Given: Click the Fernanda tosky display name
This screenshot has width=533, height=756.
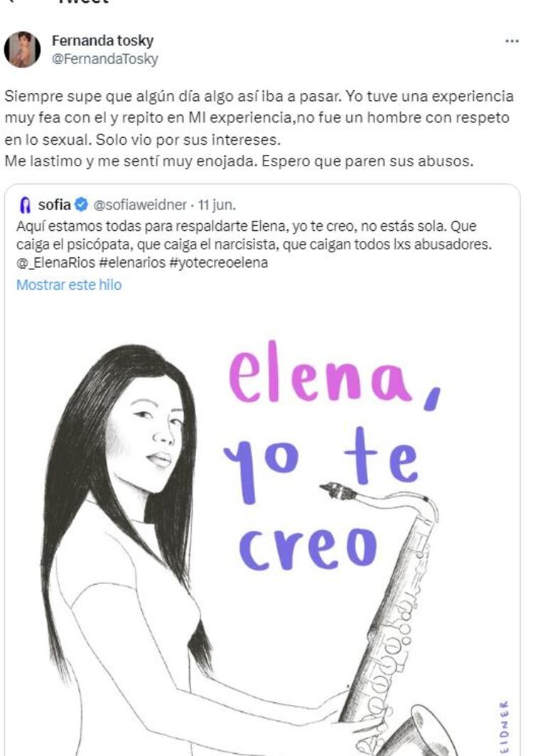Looking at the screenshot, I should point(102,40).
